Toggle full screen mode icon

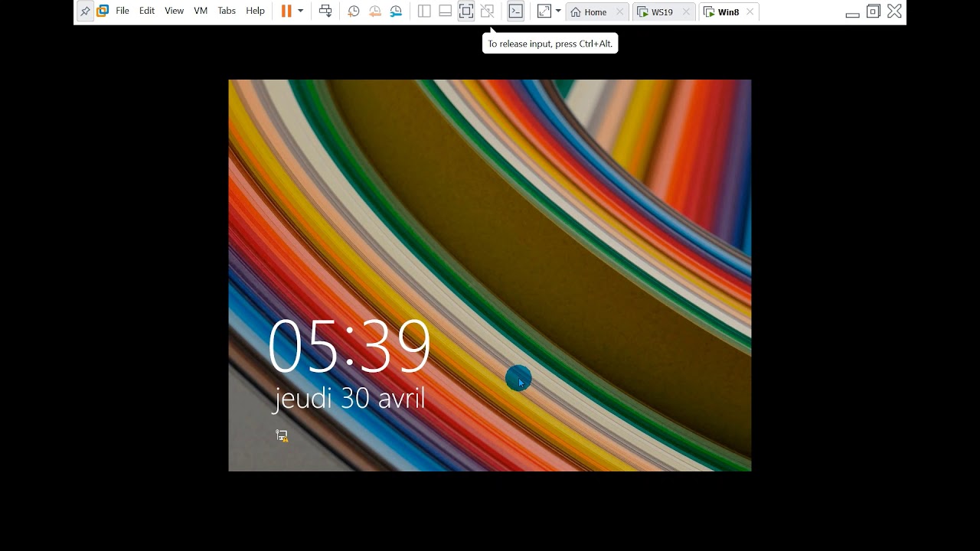click(466, 11)
